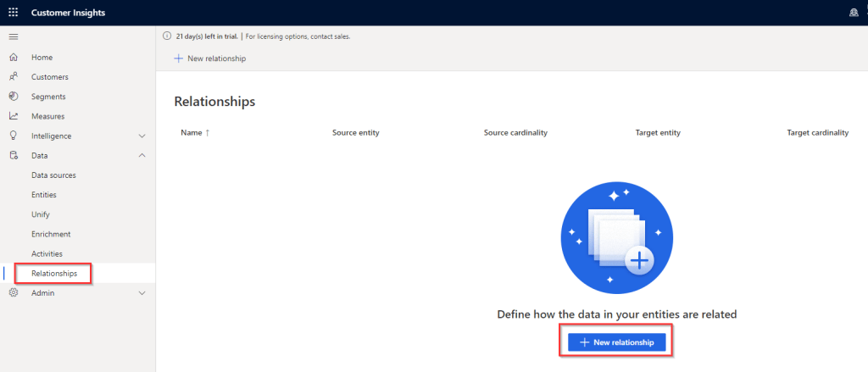Open the Unify page
This screenshot has height=372, width=868.
point(41,214)
